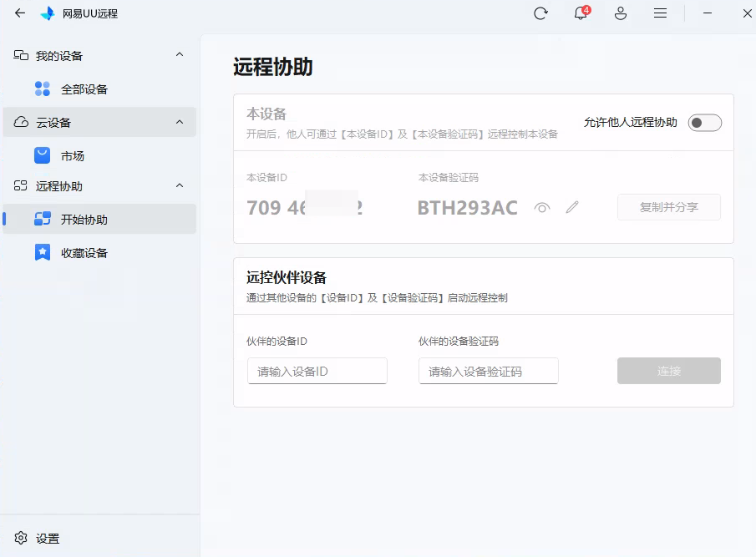756x557 pixels.
Task: Click the 复制并分享 button
Action: pos(668,207)
